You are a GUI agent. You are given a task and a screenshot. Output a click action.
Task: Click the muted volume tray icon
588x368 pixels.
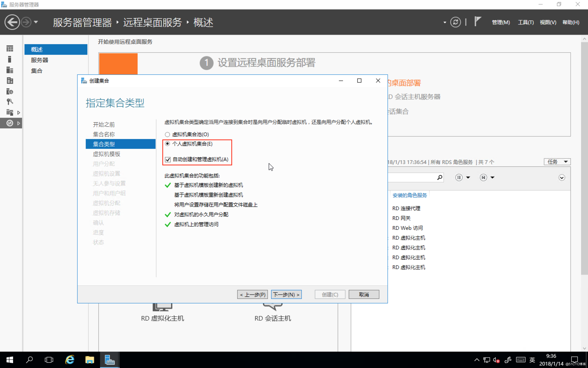click(496, 360)
